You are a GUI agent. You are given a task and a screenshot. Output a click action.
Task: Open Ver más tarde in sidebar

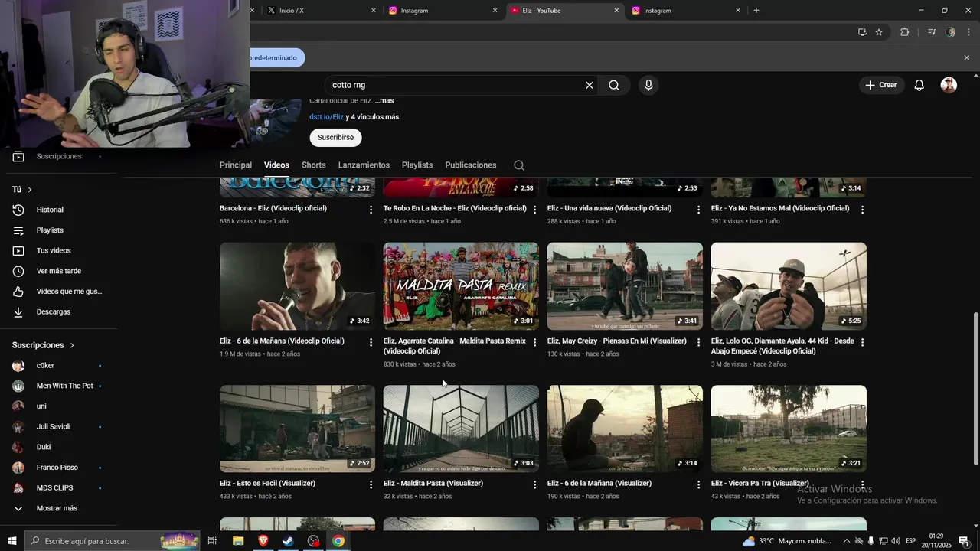(58, 271)
